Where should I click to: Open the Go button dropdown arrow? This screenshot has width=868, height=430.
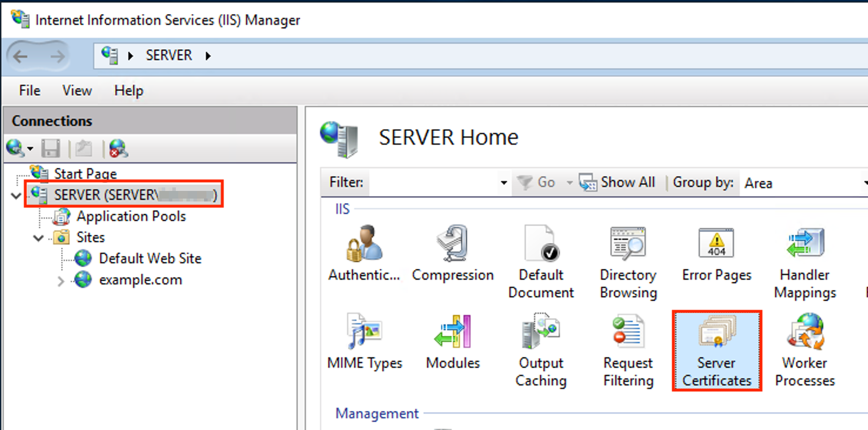569,183
